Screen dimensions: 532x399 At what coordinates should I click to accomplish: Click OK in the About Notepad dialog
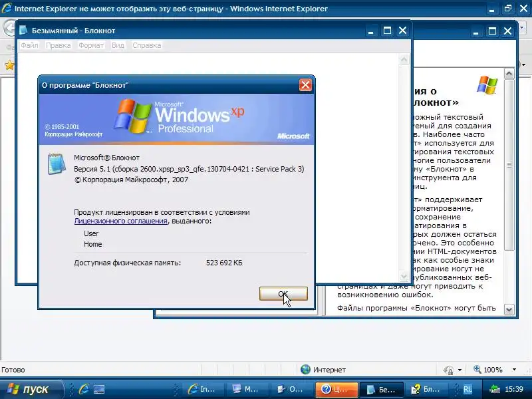coord(283,293)
